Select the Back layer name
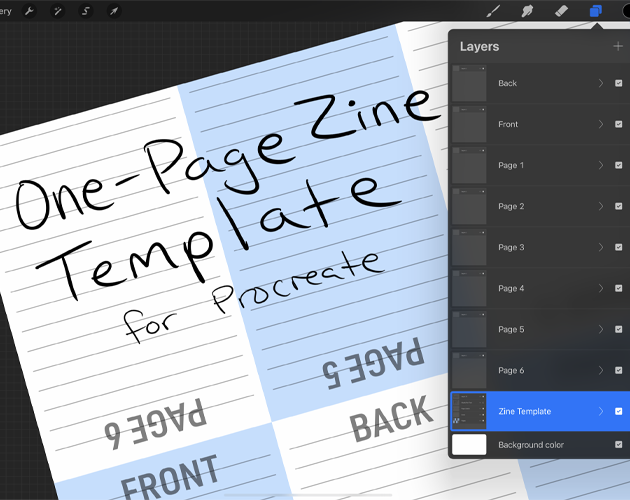 pos(507,83)
